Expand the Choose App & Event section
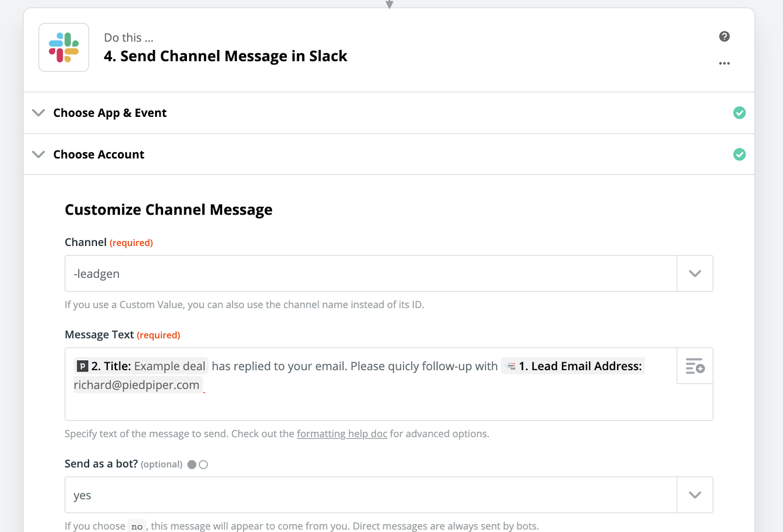 39,113
